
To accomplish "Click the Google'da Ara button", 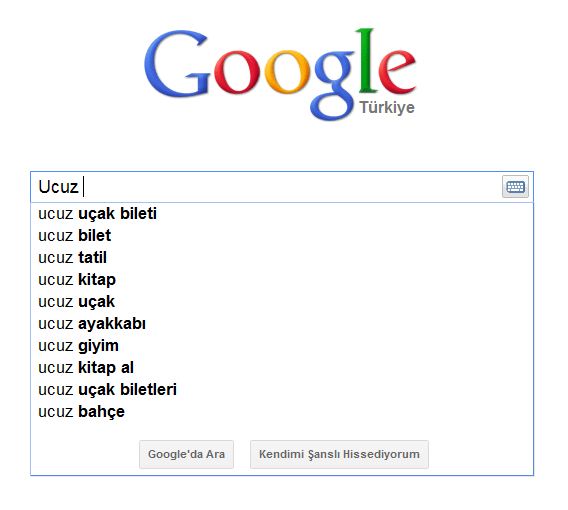I will coord(186,454).
